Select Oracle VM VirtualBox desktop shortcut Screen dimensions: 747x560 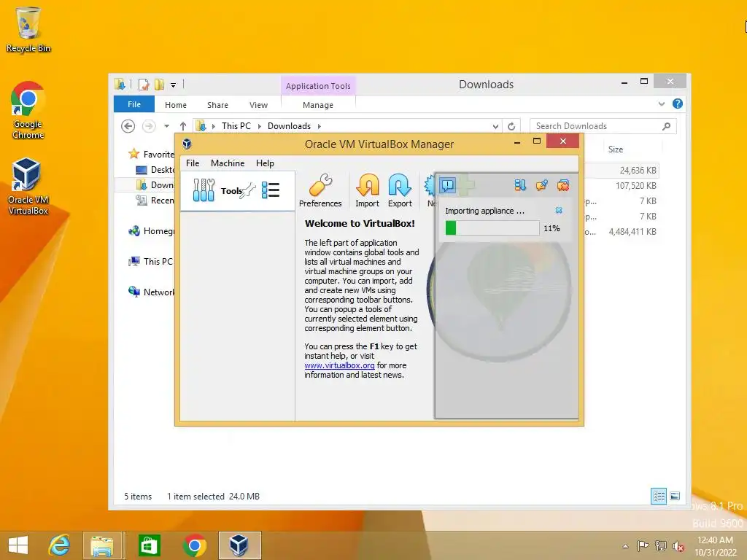[x=28, y=186]
